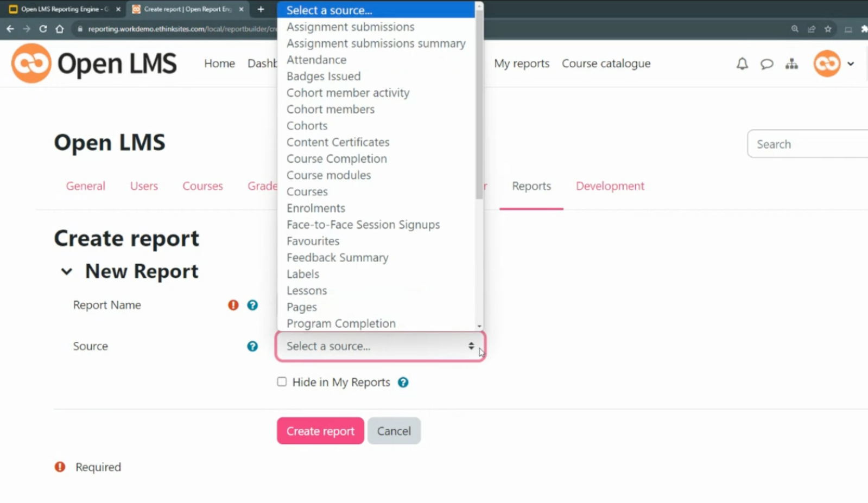Click the Create report button
The width and height of the screenshot is (868, 503).
pyautogui.click(x=320, y=430)
